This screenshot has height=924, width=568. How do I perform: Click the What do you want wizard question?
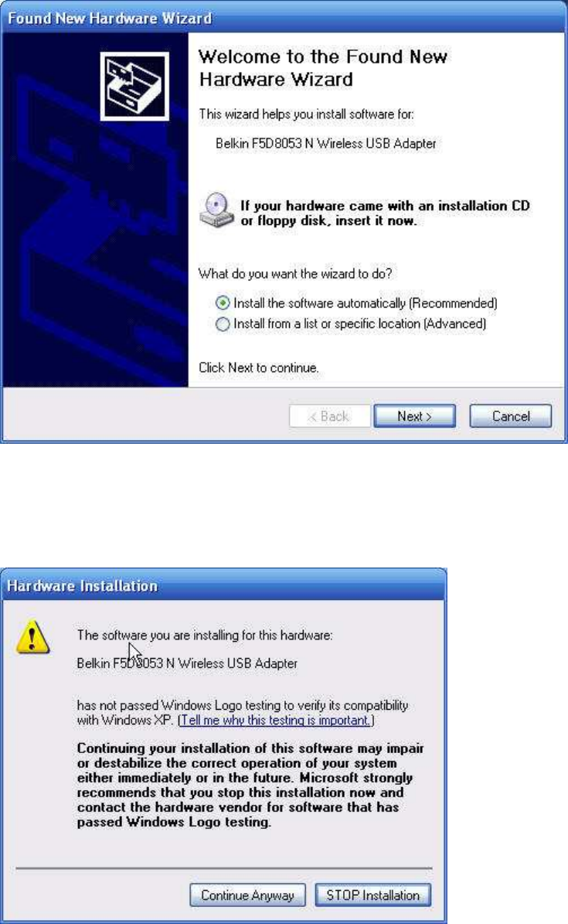pyautogui.click(x=295, y=274)
